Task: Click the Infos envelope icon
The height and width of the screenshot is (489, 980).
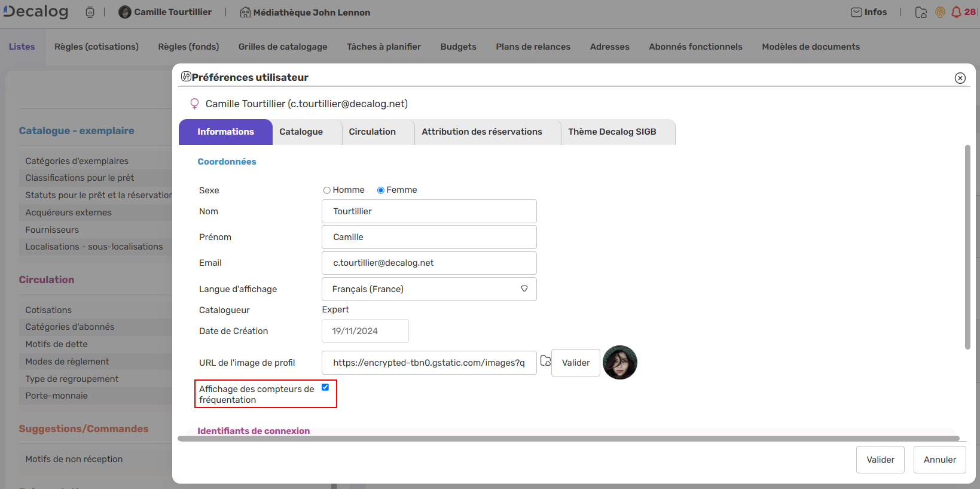Action: [856, 12]
